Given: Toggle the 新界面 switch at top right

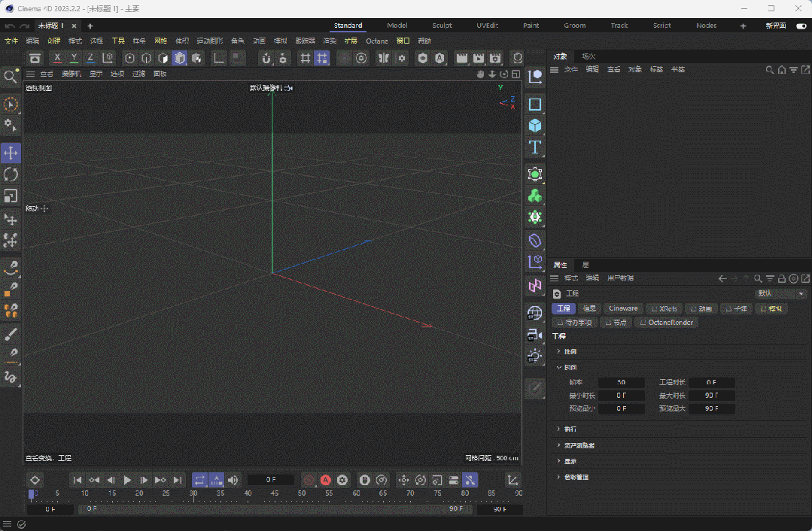Looking at the screenshot, I should tap(801, 26).
